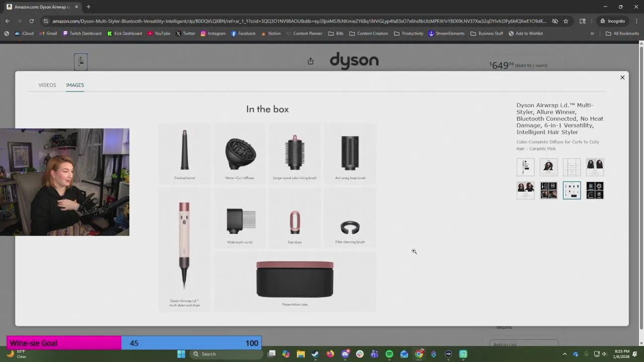Image resolution: width=644 pixels, height=362 pixels.
Task: Open the Task View taskbar icon
Action: point(271,354)
